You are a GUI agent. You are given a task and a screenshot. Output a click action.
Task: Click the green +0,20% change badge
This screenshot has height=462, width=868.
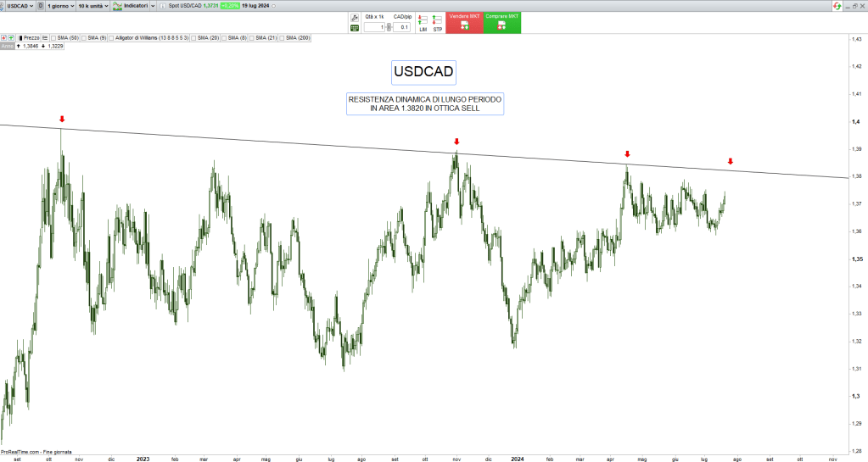click(230, 6)
